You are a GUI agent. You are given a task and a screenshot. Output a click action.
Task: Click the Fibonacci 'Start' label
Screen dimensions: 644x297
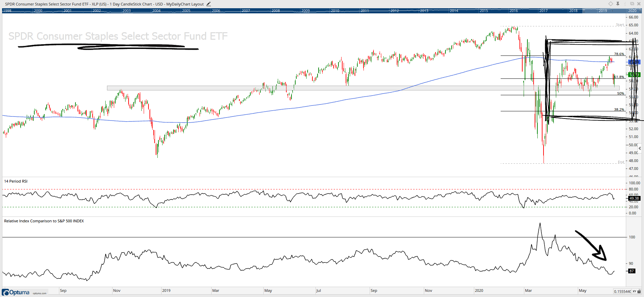[x=620, y=25]
